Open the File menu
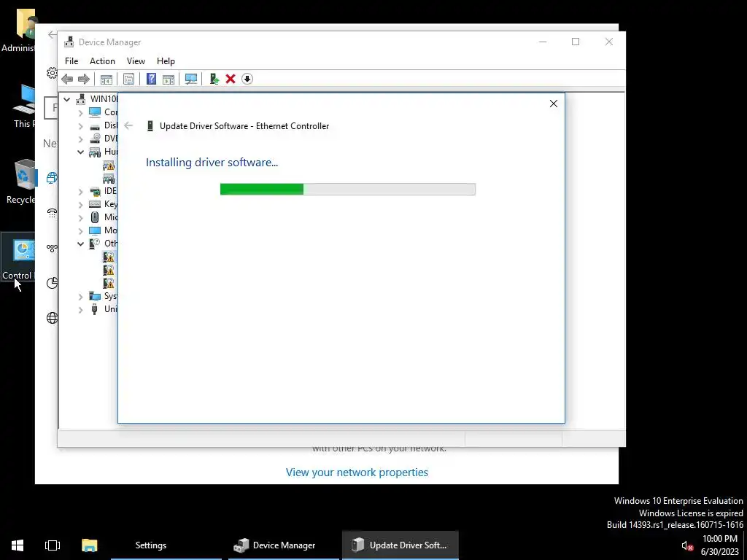747x560 pixels. tap(71, 61)
